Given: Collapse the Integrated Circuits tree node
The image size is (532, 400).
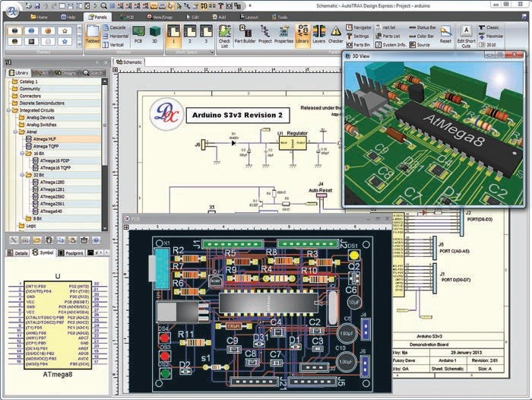Looking at the screenshot, I should click(8, 111).
